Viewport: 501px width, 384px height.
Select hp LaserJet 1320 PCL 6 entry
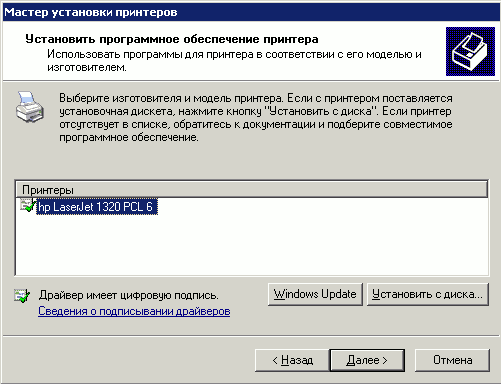tap(96, 207)
